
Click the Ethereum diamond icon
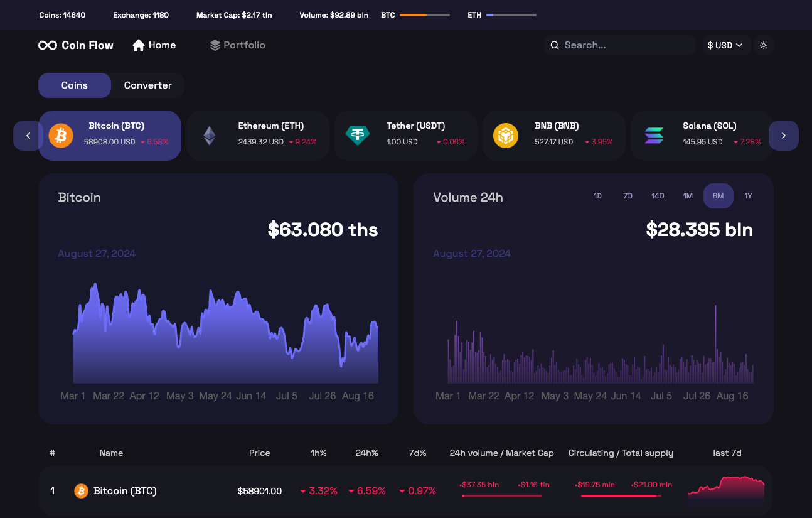pos(209,136)
